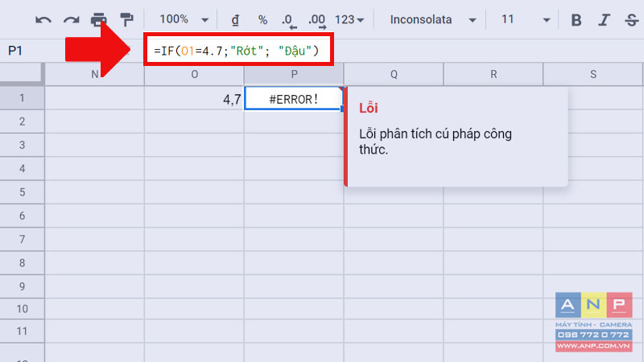
Task: Open the 123 number format menu
Action: pyautogui.click(x=349, y=19)
